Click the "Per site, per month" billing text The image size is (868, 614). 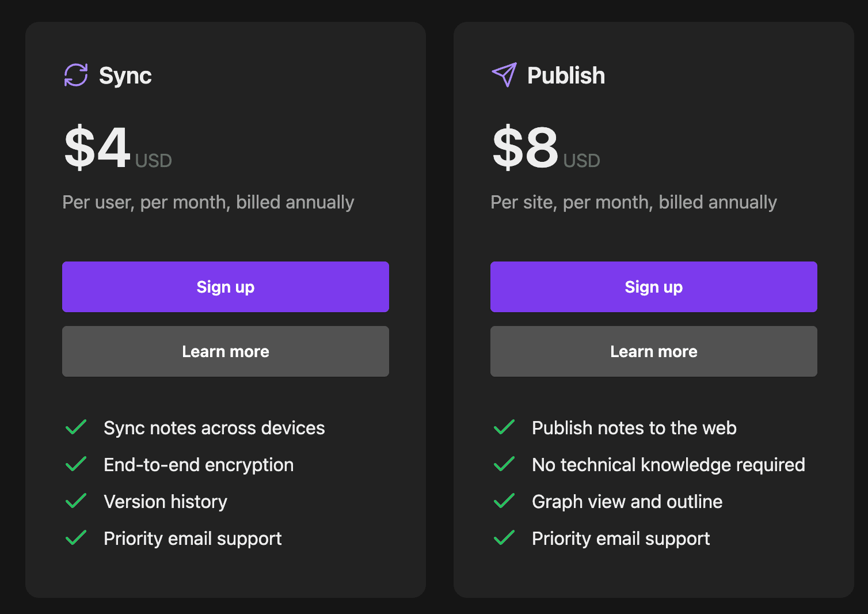pyautogui.click(x=633, y=202)
